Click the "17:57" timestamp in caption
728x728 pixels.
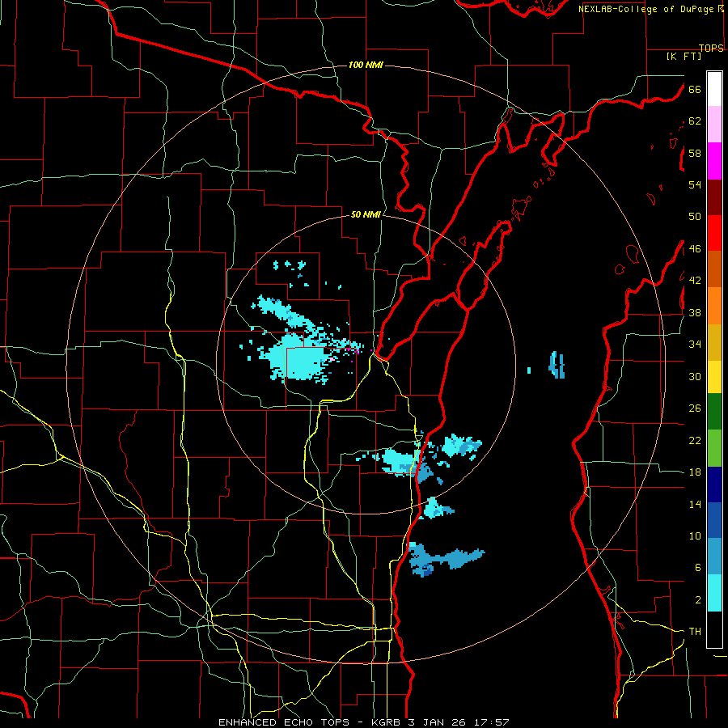point(491,722)
